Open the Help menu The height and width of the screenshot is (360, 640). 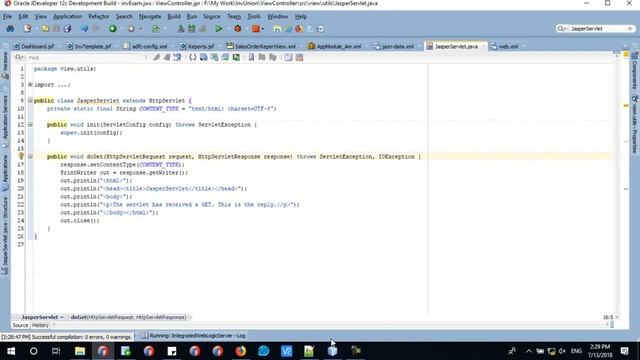[301, 17]
